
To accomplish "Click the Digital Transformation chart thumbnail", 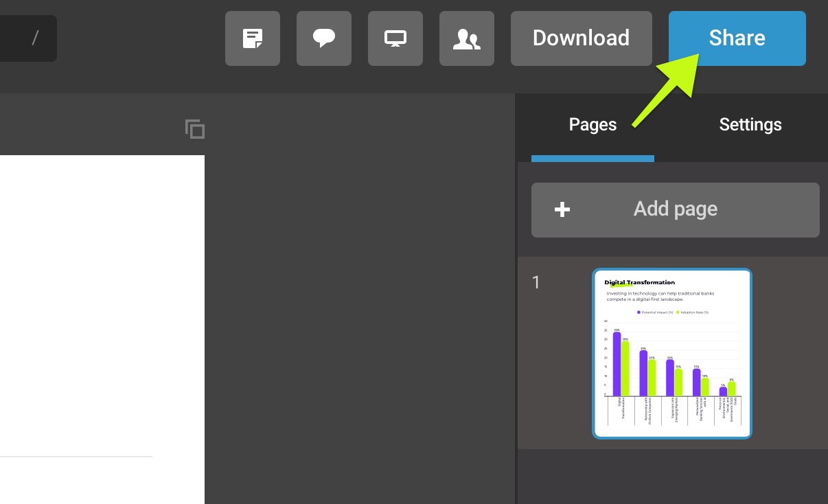I will 672,353.
